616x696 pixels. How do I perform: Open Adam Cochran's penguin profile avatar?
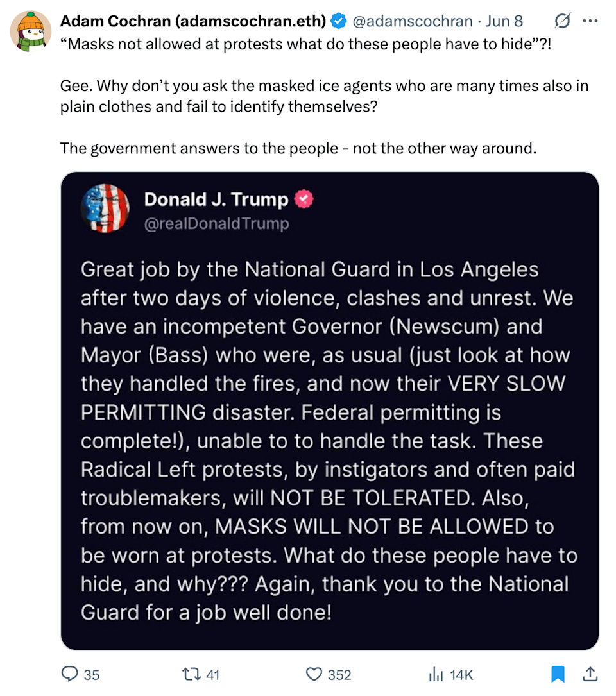[x=31, y=31]
